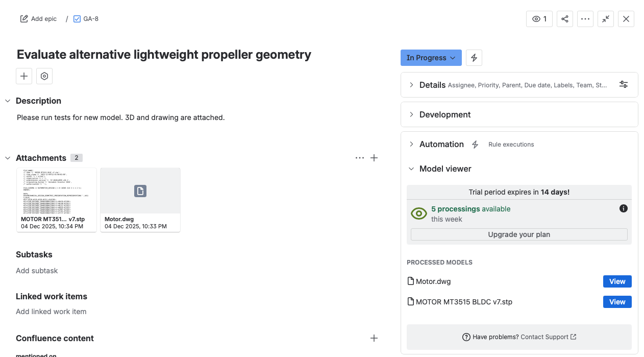The height and width of the screenshot is (357, 644).
Task: Click the share icon in header
Action: point(565,19)
